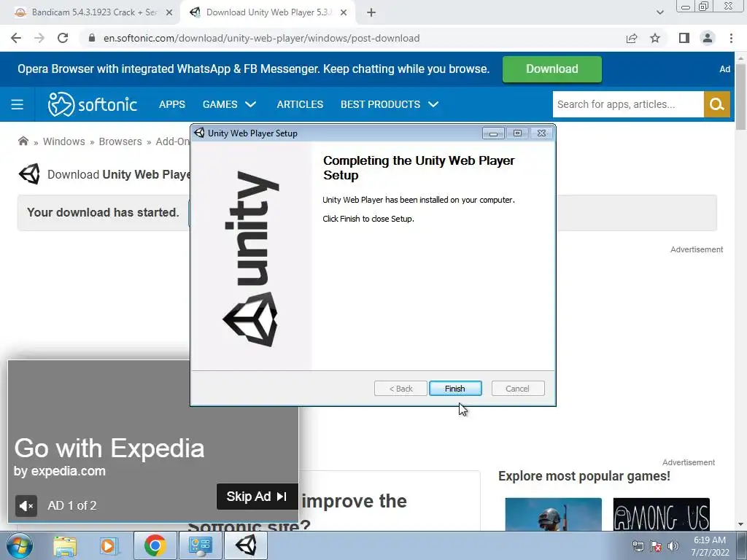Go back in Chrome
Screen dimensions: 747x560
coord(16,38)
